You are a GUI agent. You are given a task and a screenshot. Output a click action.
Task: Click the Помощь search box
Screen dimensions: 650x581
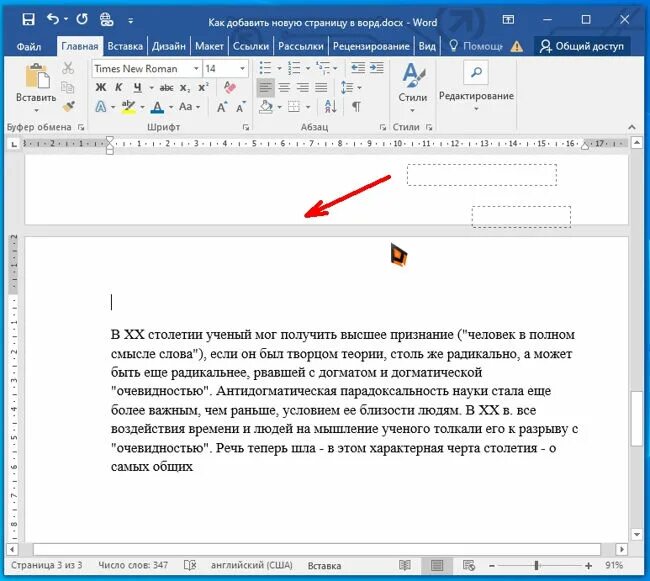pyautogui.click(x=476, y=46)
